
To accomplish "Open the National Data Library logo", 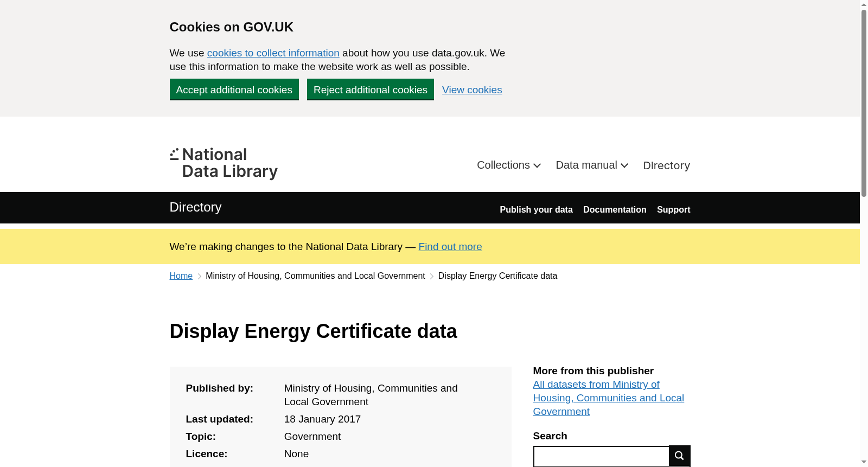I will [224, 163].
